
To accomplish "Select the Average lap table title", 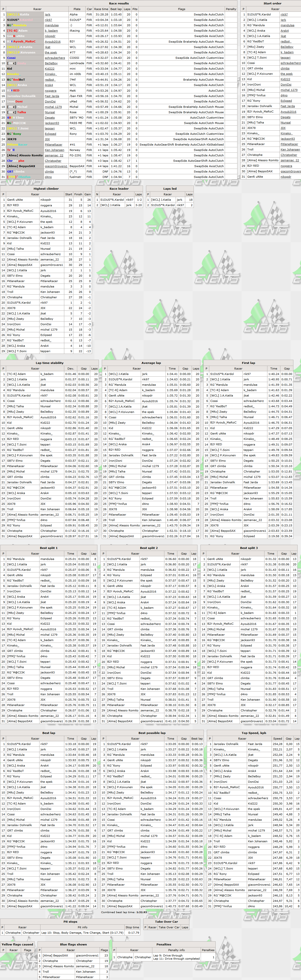I will (x=151, y=363).
